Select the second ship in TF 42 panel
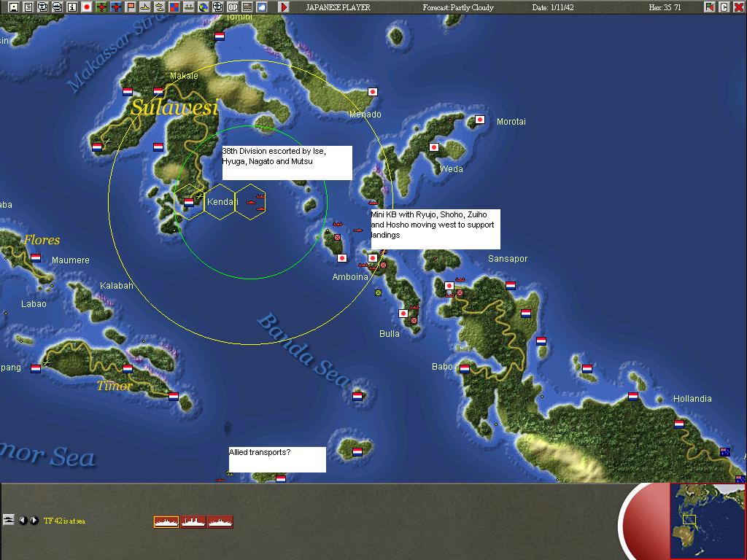This screenshot has height=560, width=747. click(x=193, y=522)
